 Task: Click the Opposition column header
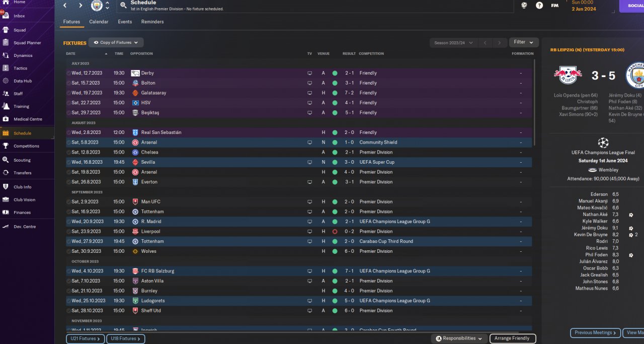click(141, 53)
